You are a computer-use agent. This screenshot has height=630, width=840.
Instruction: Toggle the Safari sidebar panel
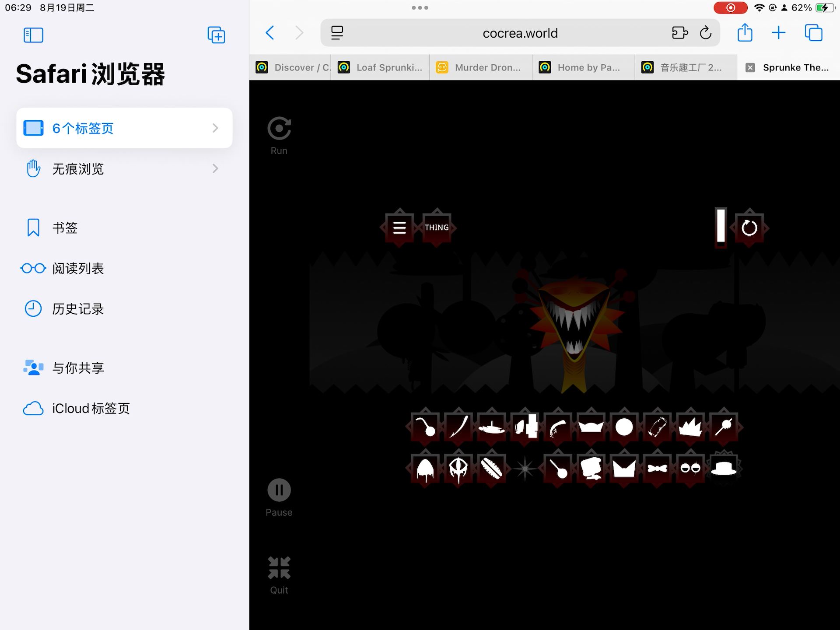click(33, 35)
